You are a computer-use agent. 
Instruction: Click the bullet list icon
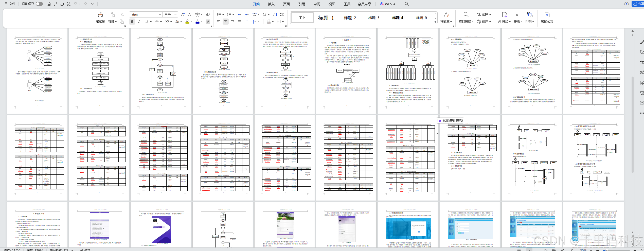click(x=219, y=14)
